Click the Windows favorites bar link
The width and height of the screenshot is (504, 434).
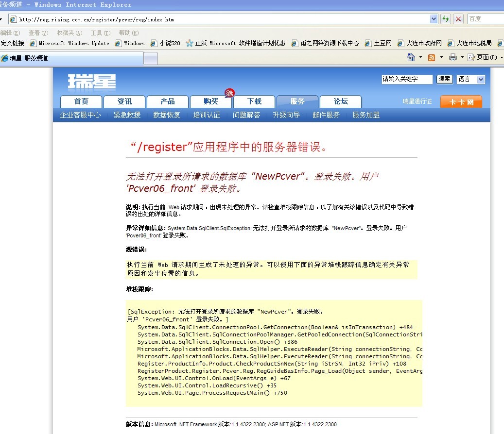[130, 43]
